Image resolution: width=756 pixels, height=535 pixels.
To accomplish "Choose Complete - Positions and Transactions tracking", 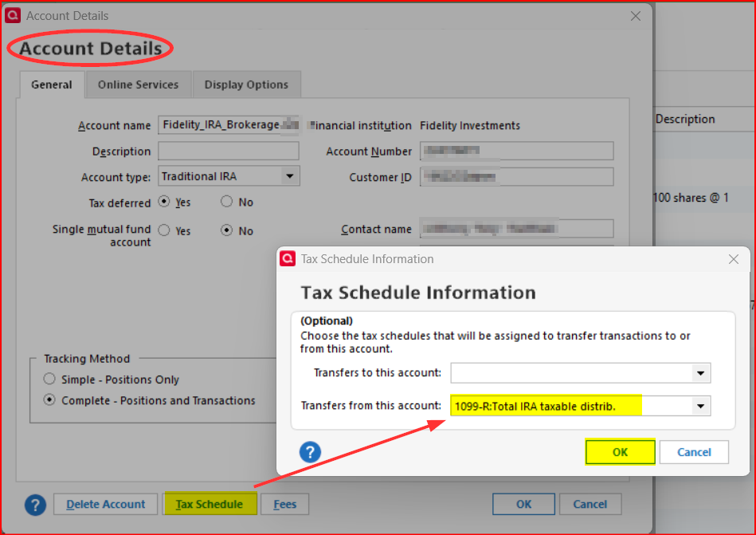I will (x=49, y=400).
